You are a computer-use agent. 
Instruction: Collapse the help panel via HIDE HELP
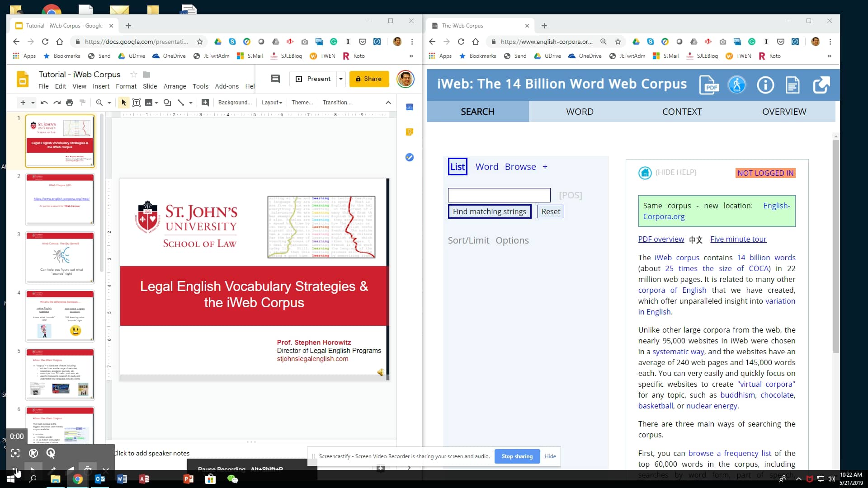pyautogui.click(x=675, y=172)
